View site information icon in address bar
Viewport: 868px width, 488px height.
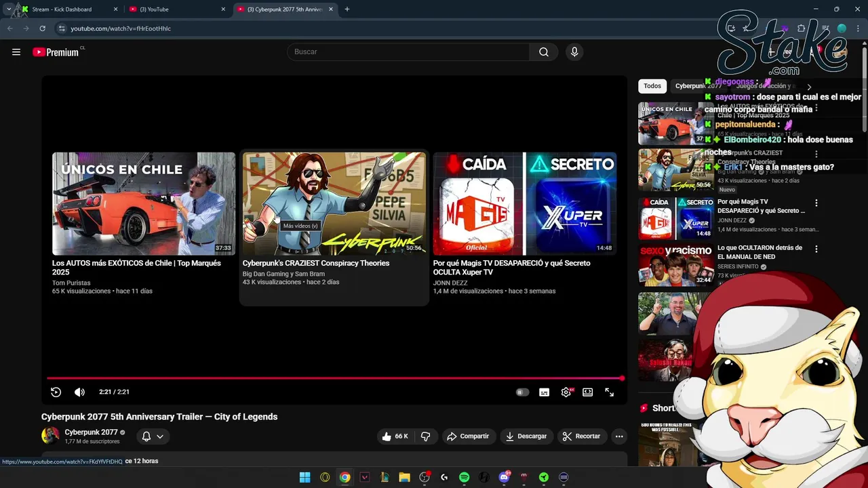pyautogui.click(x=62, y=28)
